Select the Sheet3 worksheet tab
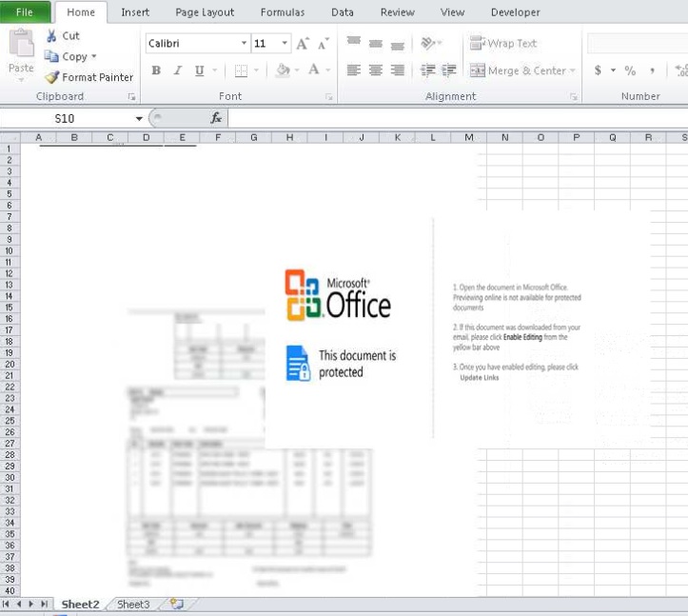Screen dimensions: 688x616 tap(133, 605)
